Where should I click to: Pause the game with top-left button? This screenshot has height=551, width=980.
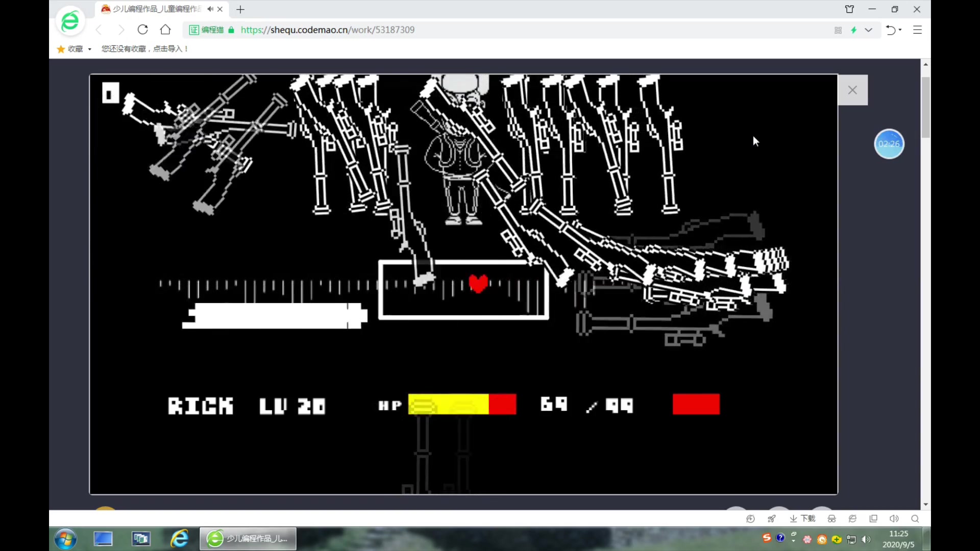point(110,93)
